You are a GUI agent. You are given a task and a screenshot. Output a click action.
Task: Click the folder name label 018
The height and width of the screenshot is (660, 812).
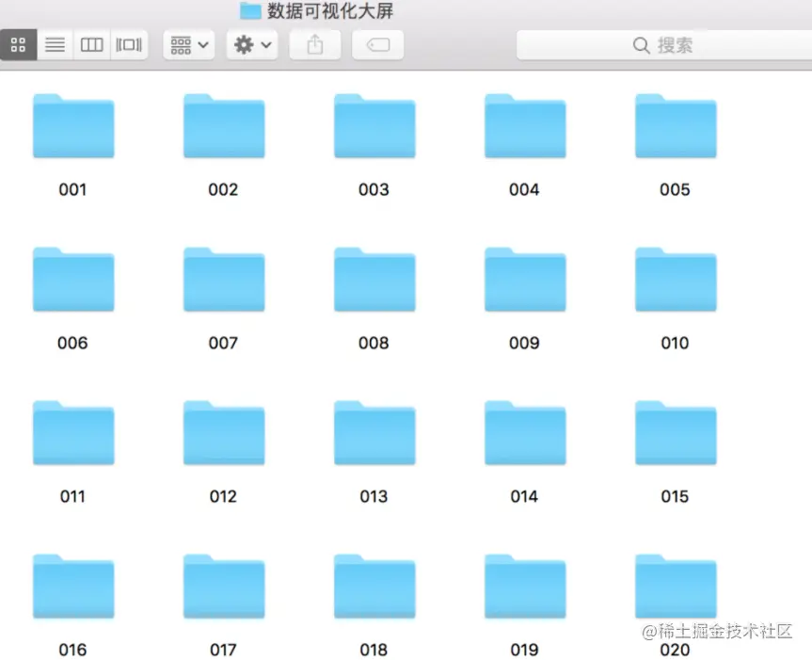coord(374,650)
